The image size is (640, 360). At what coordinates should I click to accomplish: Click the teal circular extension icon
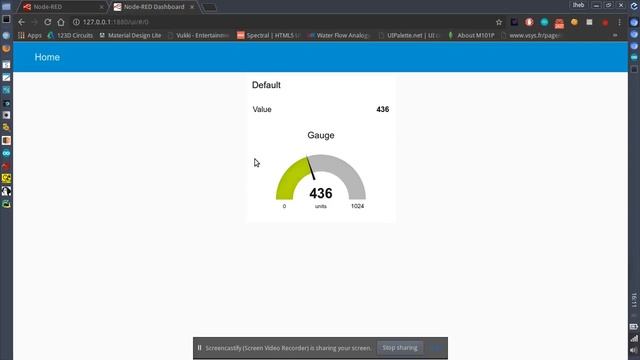[544, 22]
